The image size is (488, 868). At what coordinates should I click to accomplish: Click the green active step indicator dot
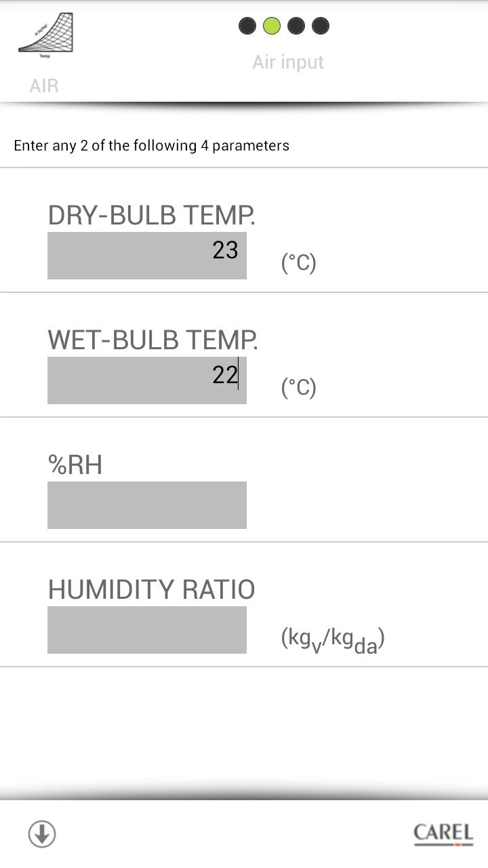(x=272, y=25)
